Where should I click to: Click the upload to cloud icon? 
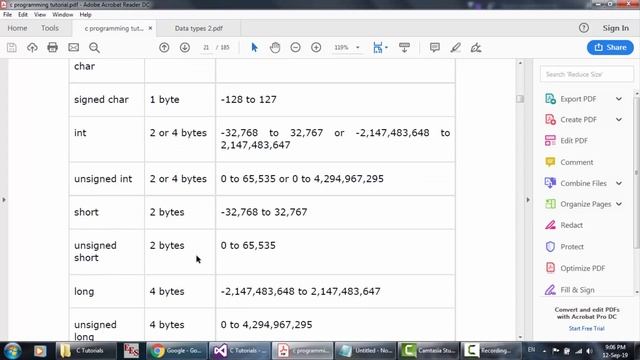[x=32, y=47]
